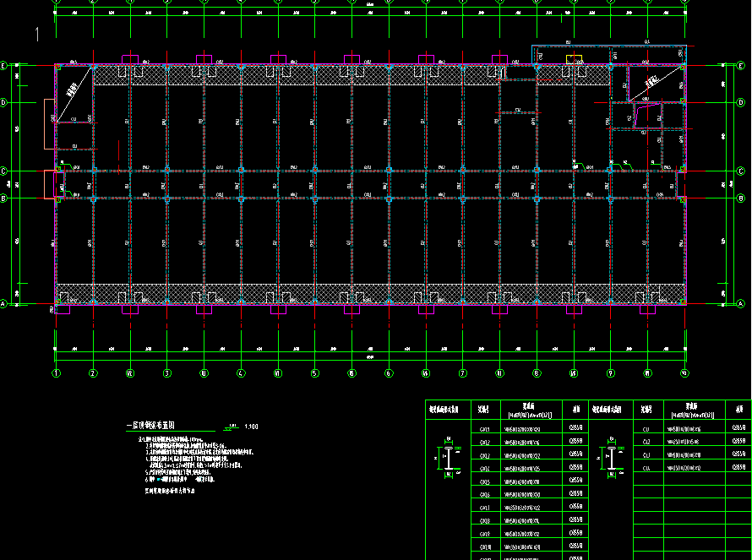
Task: Click axis bubble A on the right side
Action: [740, 303]
